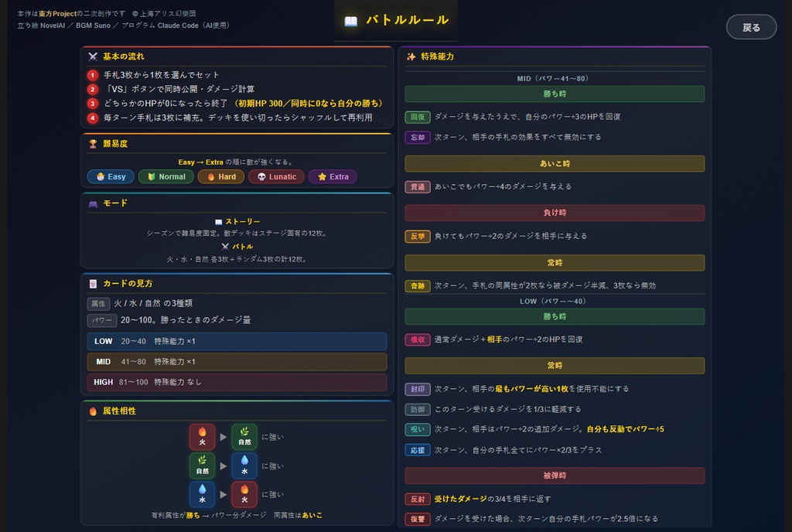Click 手札3枚から1枚を選んでセット rule line

click(162, 75)
